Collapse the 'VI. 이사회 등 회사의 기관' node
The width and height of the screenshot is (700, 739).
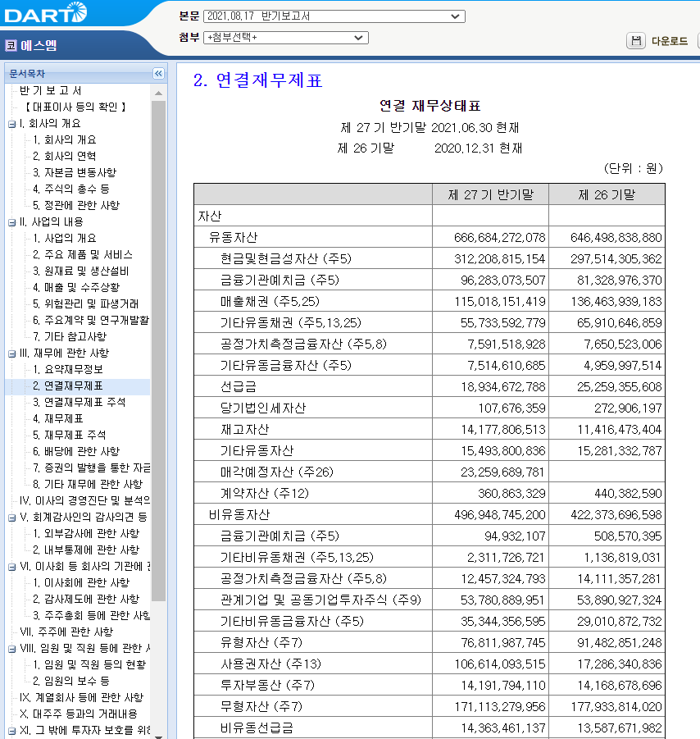click(x=11, y=568)
